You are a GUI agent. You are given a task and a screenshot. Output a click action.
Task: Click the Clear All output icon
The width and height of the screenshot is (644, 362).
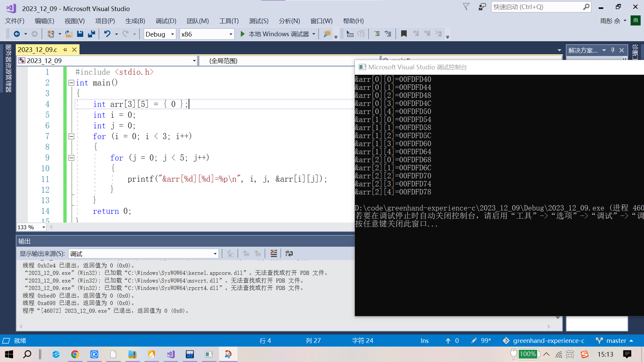(x=274, y=253)
